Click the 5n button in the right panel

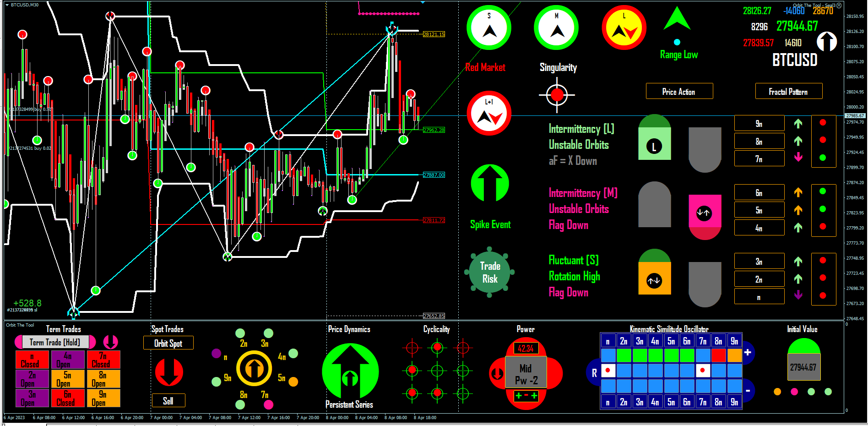point(759,210)
